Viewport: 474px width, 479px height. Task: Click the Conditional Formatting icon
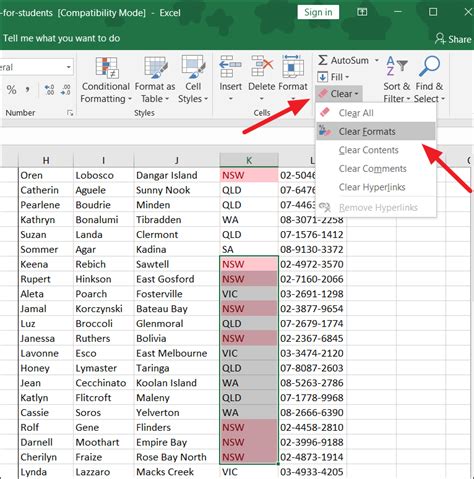(x=107, y=67)
